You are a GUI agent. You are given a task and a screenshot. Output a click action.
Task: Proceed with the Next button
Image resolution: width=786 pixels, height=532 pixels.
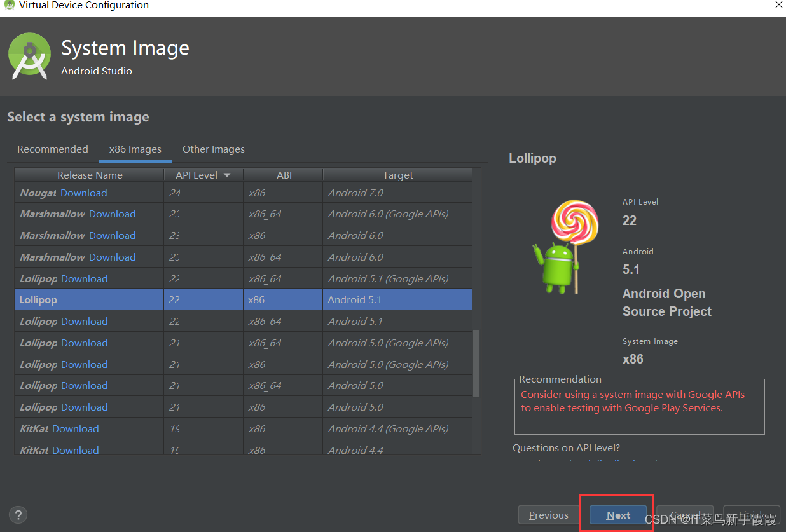tap(618, 515)
